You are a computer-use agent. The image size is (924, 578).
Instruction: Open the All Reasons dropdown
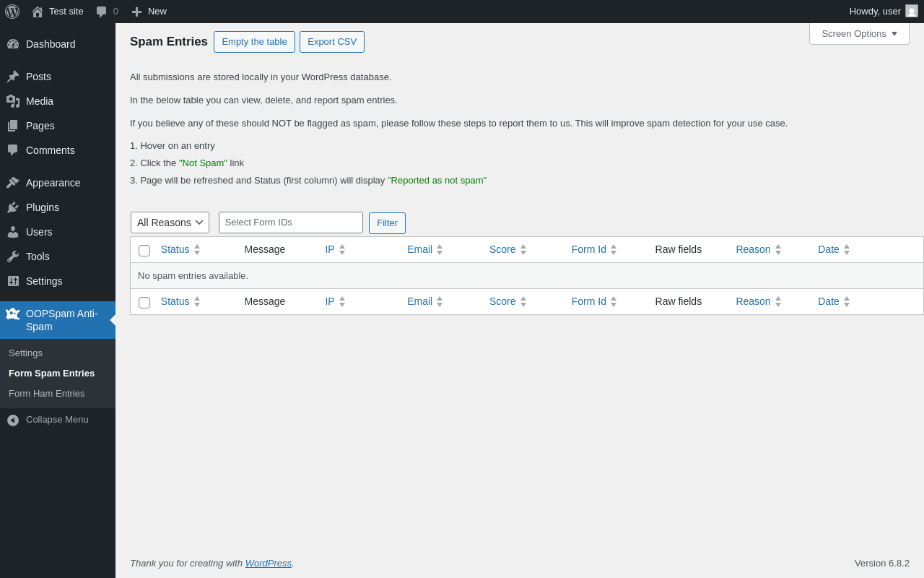(170, 223)
